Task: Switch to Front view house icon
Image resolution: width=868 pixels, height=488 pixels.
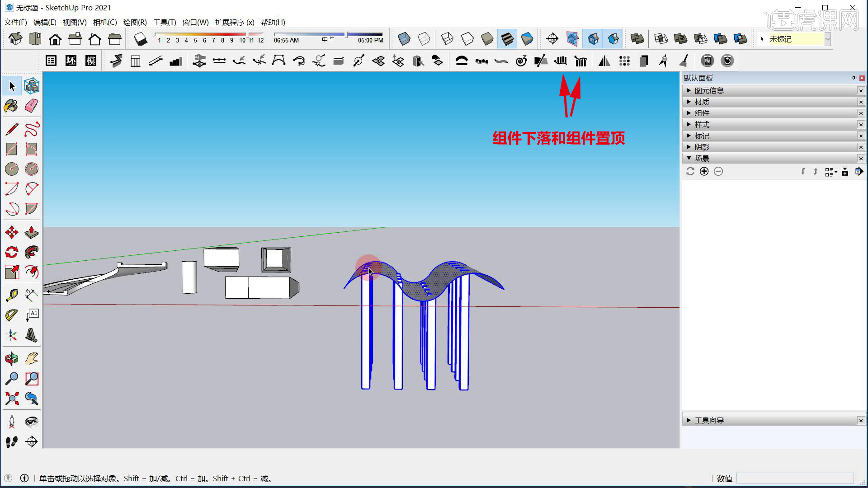Action: [55, 39]
